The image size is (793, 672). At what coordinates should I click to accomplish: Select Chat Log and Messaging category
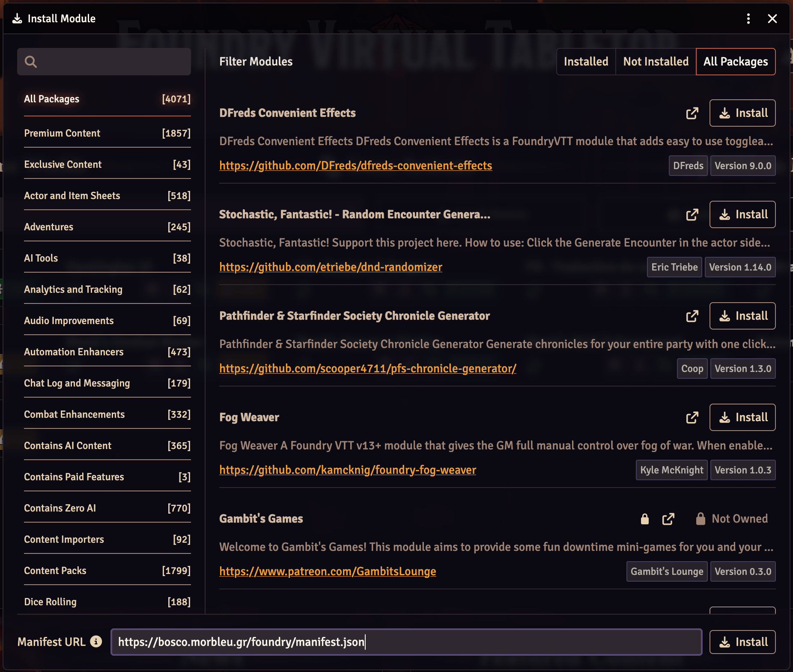pyautogui.click(x=107, y=383)
